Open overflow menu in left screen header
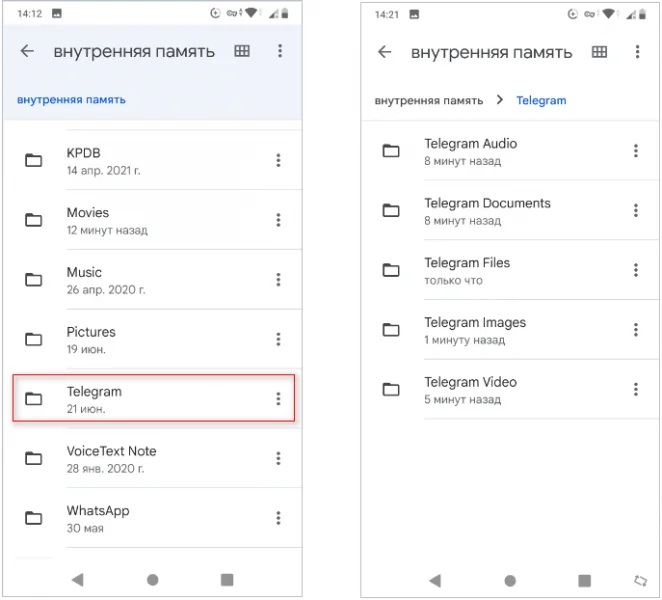 coord(280,51)
